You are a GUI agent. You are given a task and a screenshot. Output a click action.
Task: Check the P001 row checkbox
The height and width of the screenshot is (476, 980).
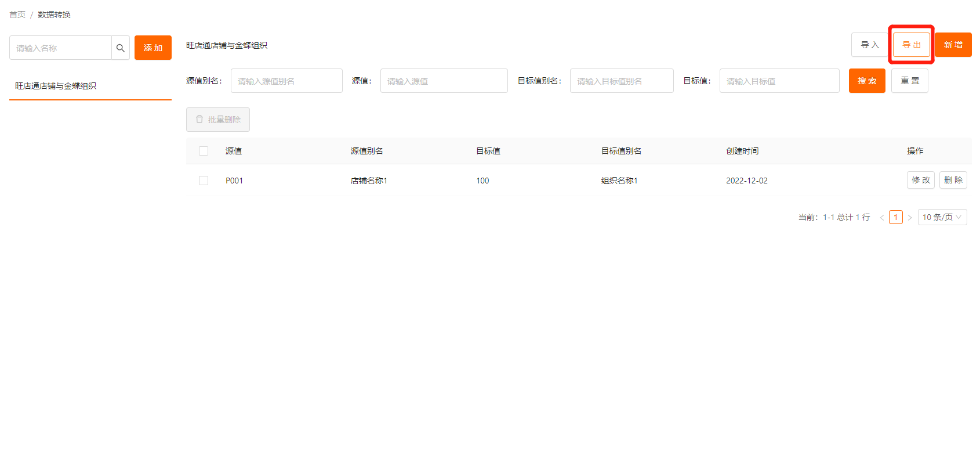(x=204, y=181)
